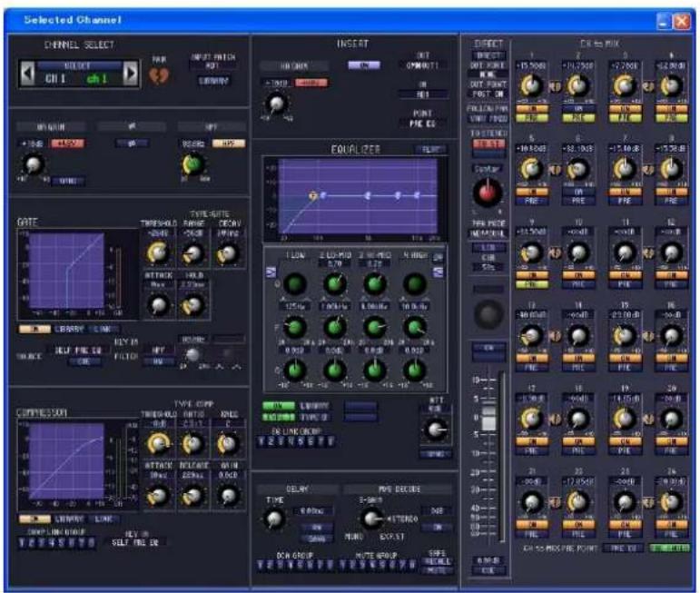
Task: Click the Gate RANGE knob
Action: (x=193, y=253)
